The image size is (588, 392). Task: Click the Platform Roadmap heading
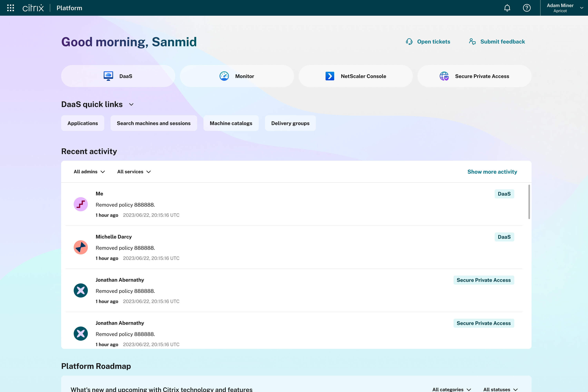[x=96, y=366]
